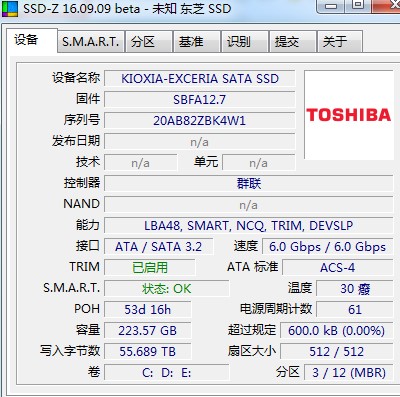Click the device name KIOXIA-EXCERIA SATA SSD field

pyautogui.click(x=200, y=79)
